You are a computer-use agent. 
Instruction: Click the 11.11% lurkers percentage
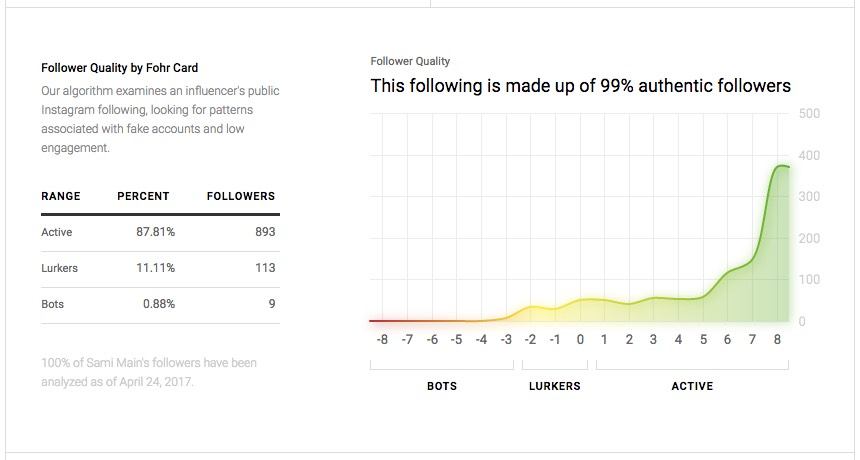[155, 268]
